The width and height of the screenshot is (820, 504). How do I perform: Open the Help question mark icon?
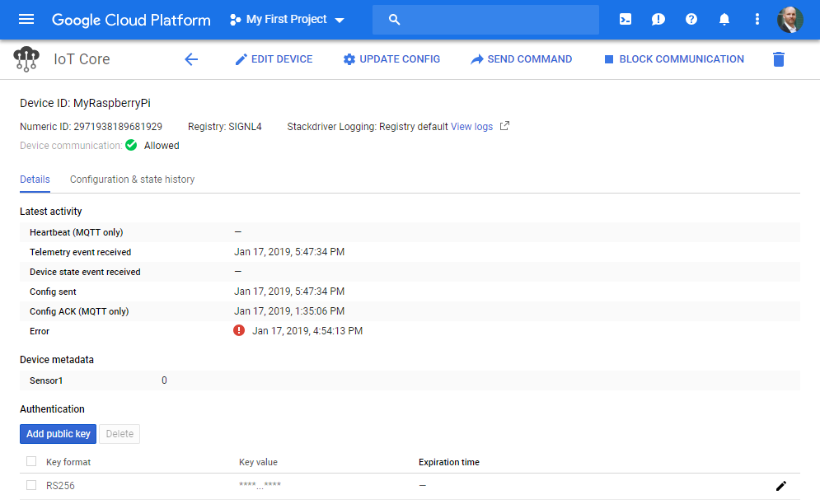[x=691, y=19]
